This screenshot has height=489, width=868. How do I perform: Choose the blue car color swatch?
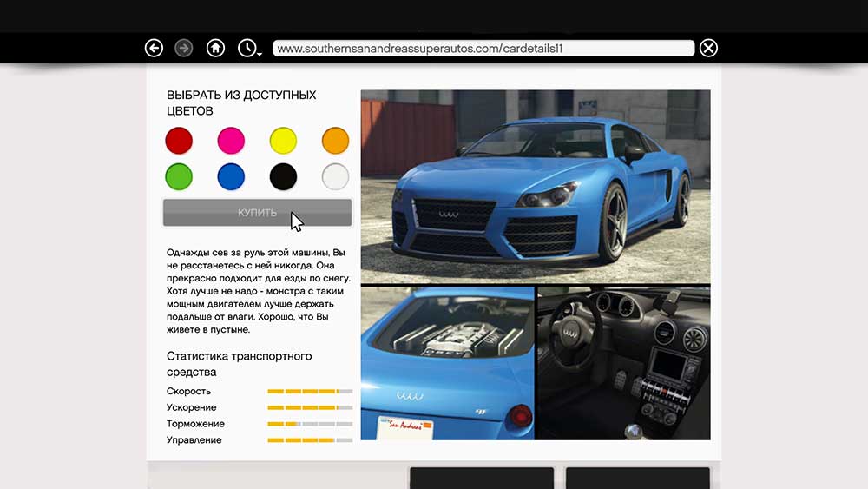[231, 176]
